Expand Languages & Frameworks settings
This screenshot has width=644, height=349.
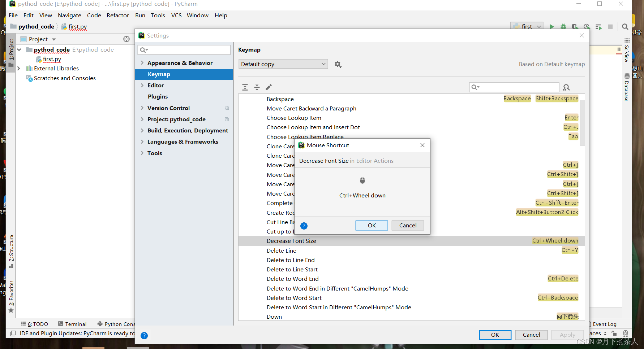[x=142, y=141]
